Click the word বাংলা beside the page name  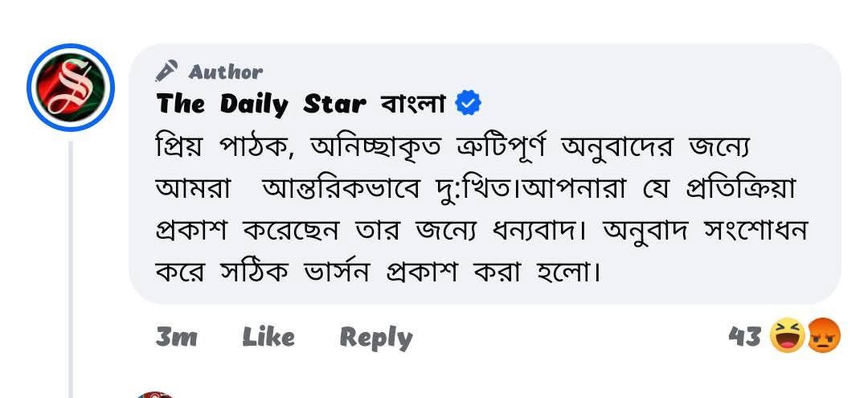pyautogui.click(x=413, y=104)
